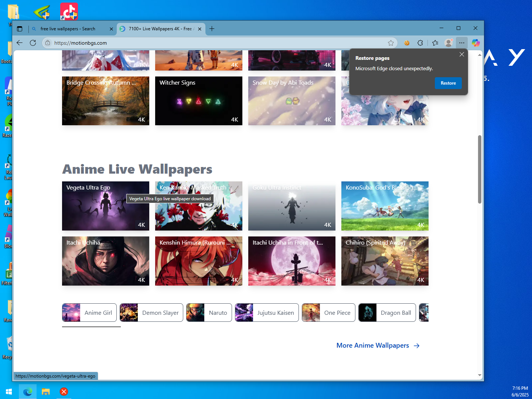Open the Itachi Uchiha red-eye wallpaper
The height and width of the screenshot is (399, 532).
click(106, 261)
